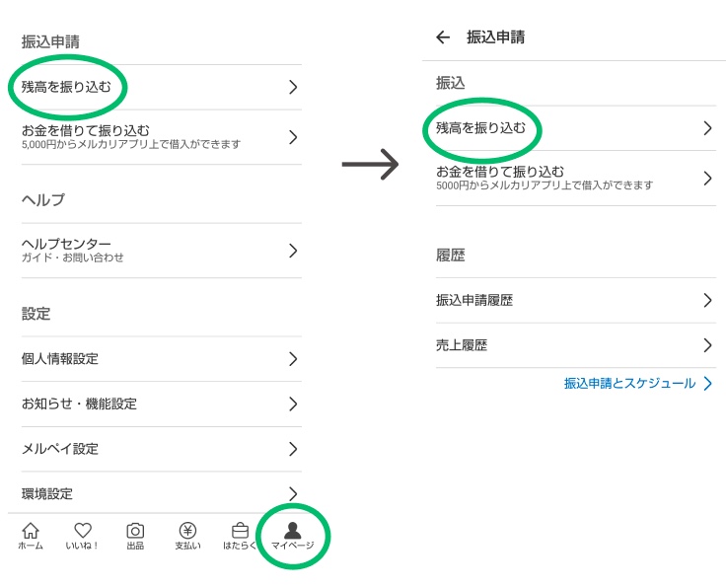This screenshot has width=726, height=588.
Task: Open the 振込申請とスケジュール link
Action: point(638,384)
